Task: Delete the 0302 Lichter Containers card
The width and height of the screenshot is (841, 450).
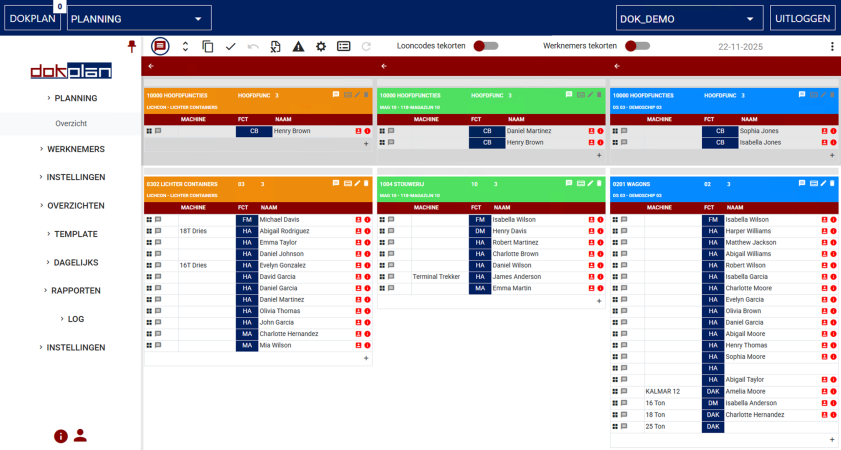Action: (x=366, y=183)
